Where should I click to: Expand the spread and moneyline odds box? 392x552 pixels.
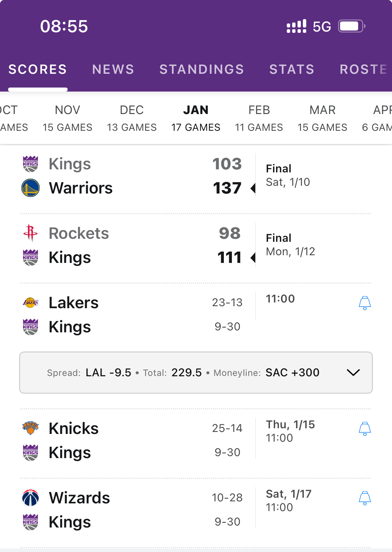tap(196, 373)
